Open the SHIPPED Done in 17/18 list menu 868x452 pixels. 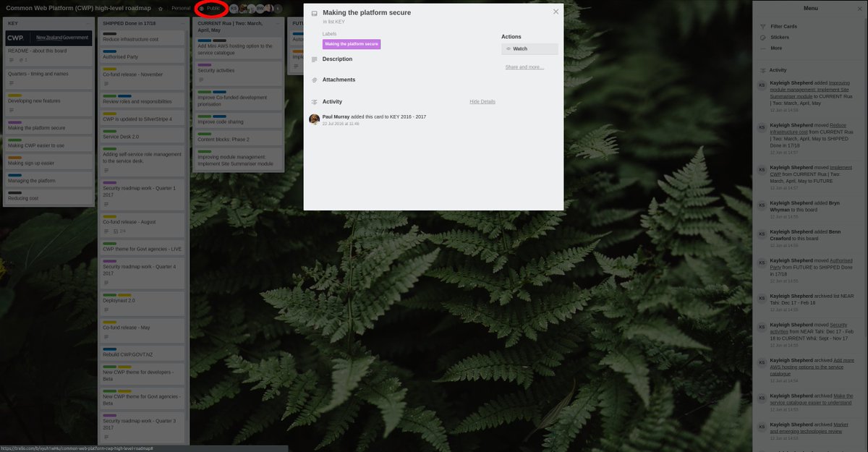[x=183, y=23]
